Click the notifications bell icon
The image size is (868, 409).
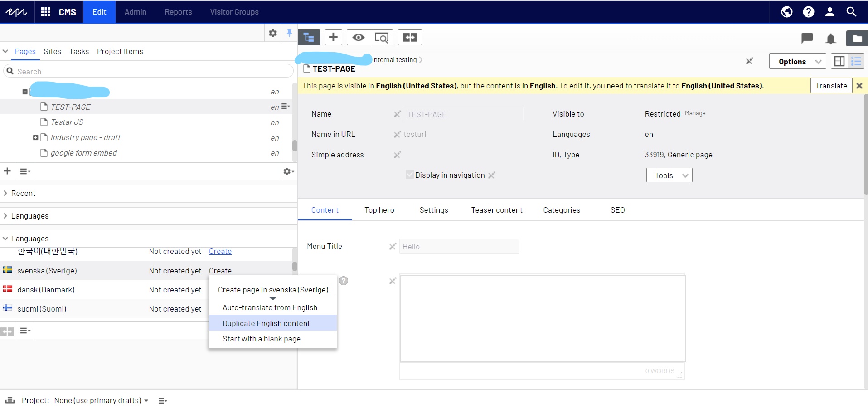tap(830, 39)
